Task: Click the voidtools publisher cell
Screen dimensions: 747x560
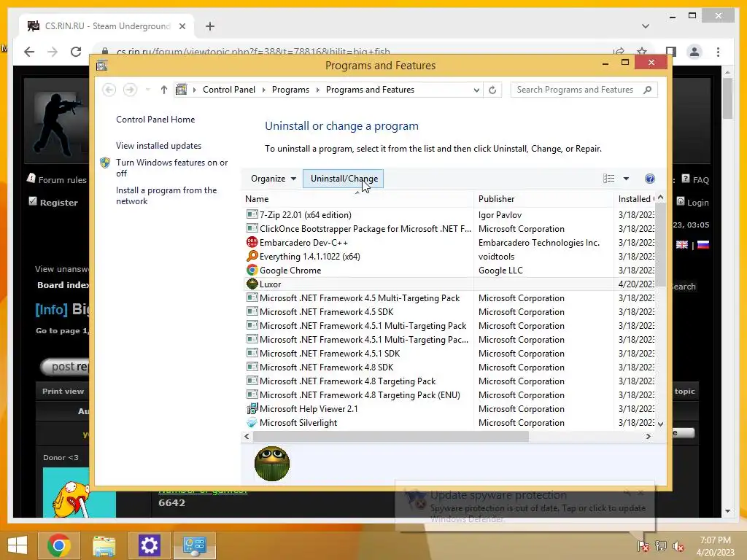Action: [496, 256]
